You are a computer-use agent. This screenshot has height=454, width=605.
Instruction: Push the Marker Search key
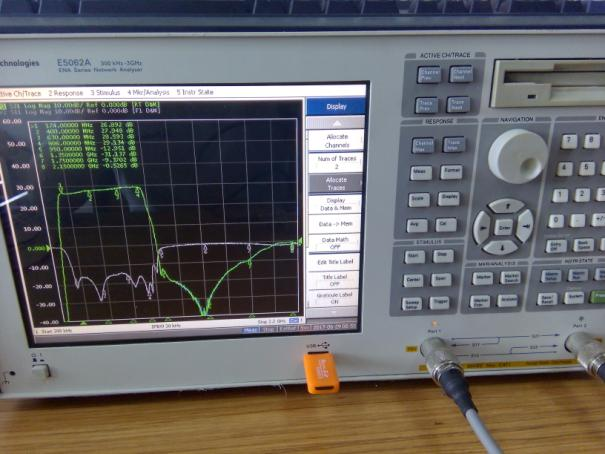coord(510,277)
